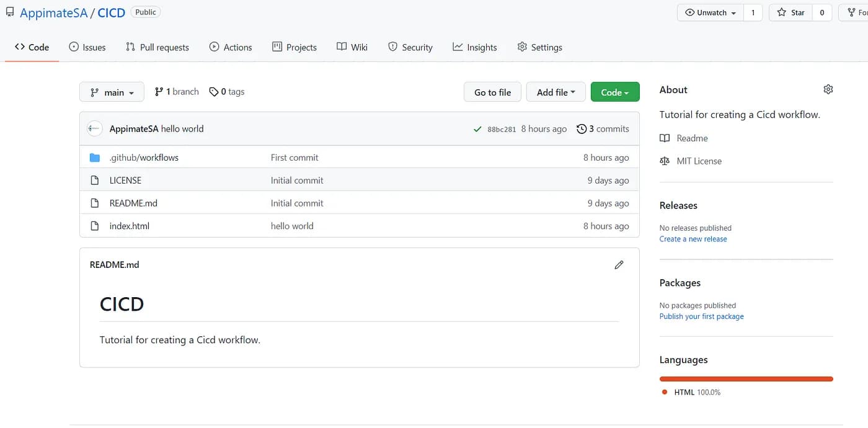The image size is (868, 428).
Task: Click the commits history clock icon
Action: (x=581, y=129)
